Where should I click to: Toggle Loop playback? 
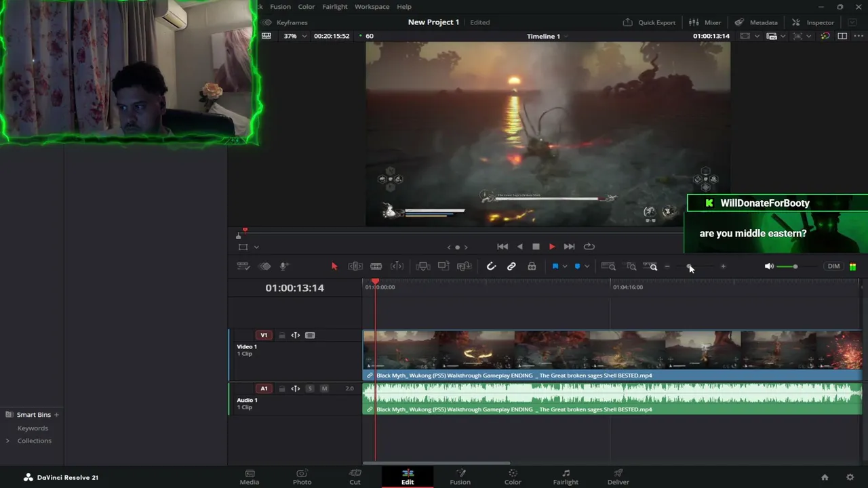pyautogui.click(x=589, y=247)
